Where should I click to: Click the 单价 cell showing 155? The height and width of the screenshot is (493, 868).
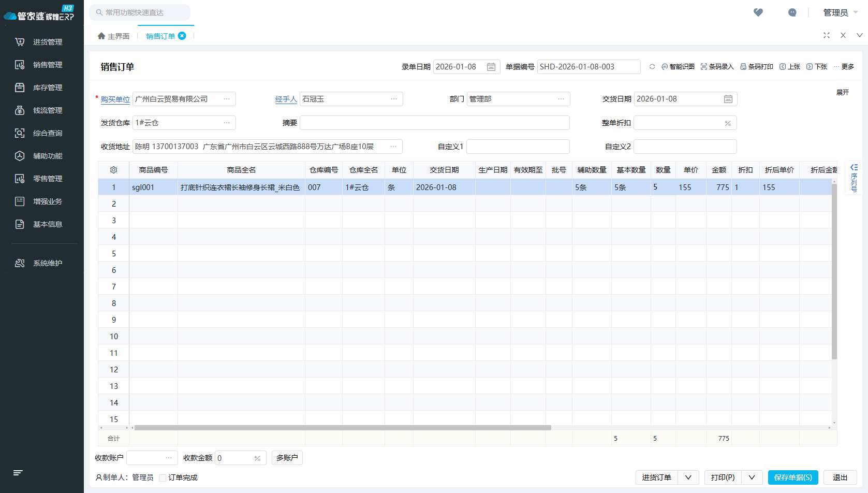(x=691, y=187)
